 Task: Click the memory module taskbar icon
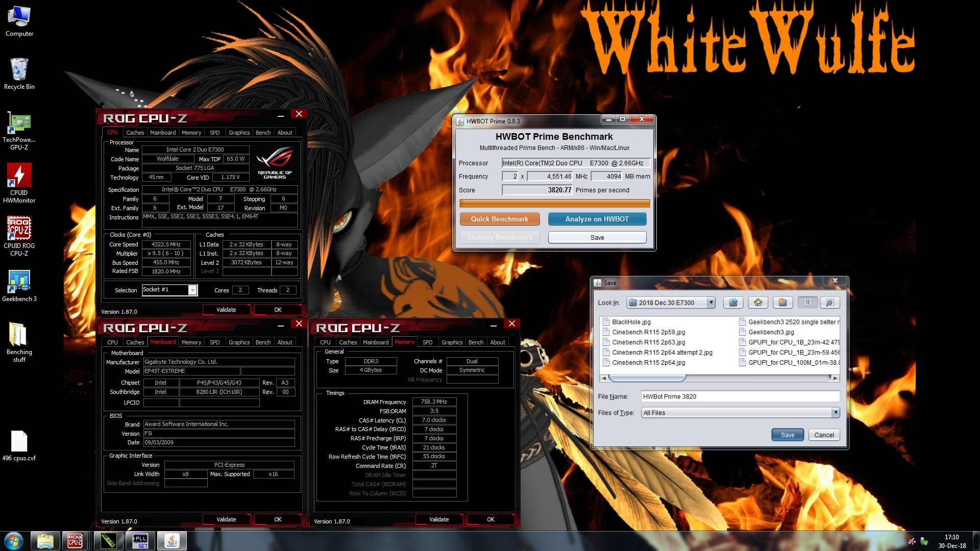tap(108, 541)
